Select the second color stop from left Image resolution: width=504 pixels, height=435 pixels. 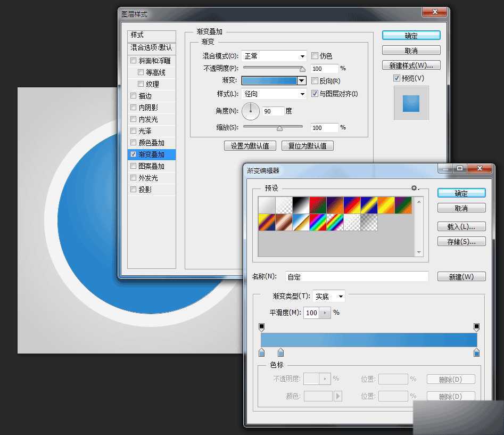tap(281, 352)
